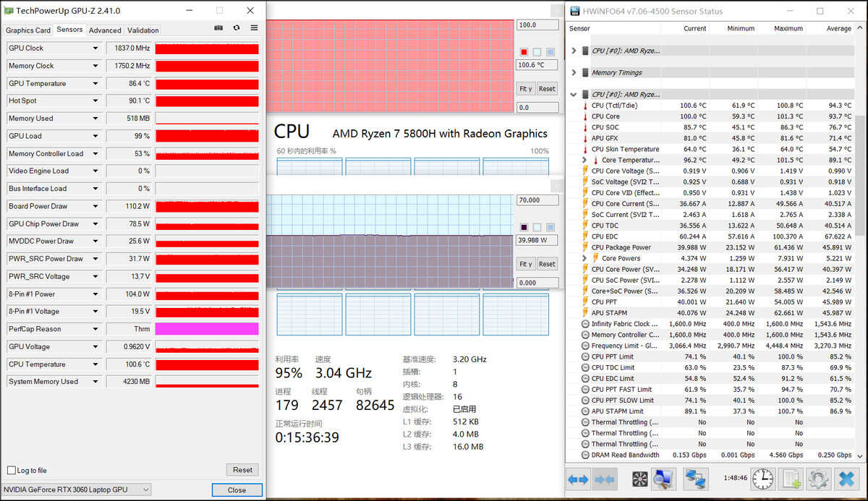
Task: Click the CPU Temperature 100.6 °C value in GPU-Z
Action: point(129,364)
